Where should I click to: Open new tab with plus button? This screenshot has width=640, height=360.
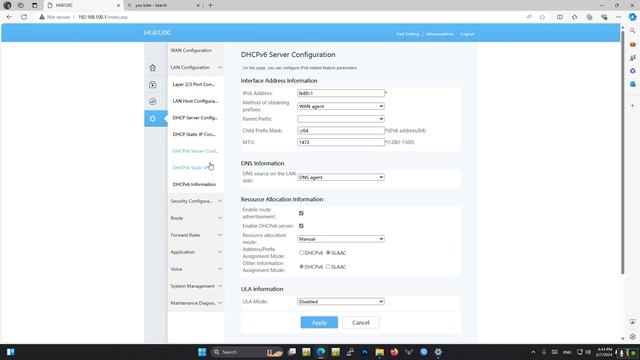211,5
